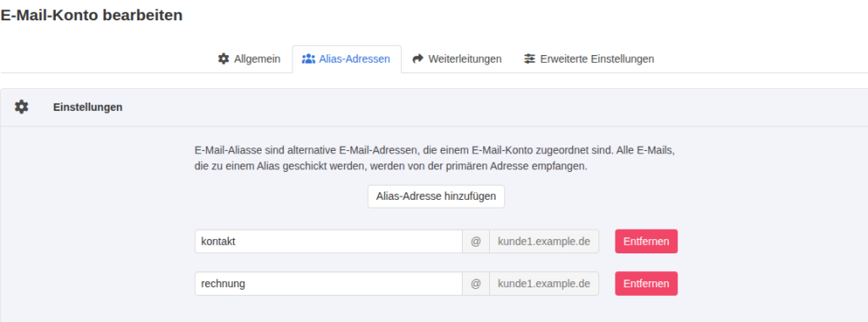Remove the kontakt alias

(x=646, y=241)
